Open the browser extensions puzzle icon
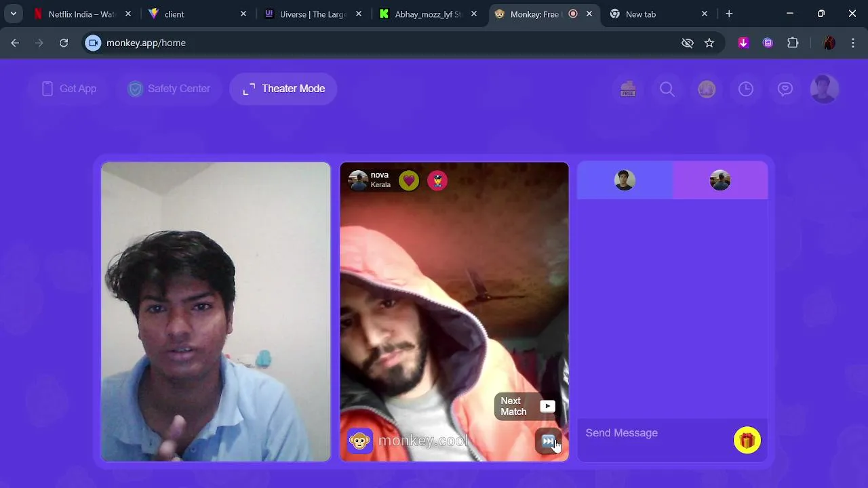Viewport: 868px width, 488px height. [x=793, y=43]
